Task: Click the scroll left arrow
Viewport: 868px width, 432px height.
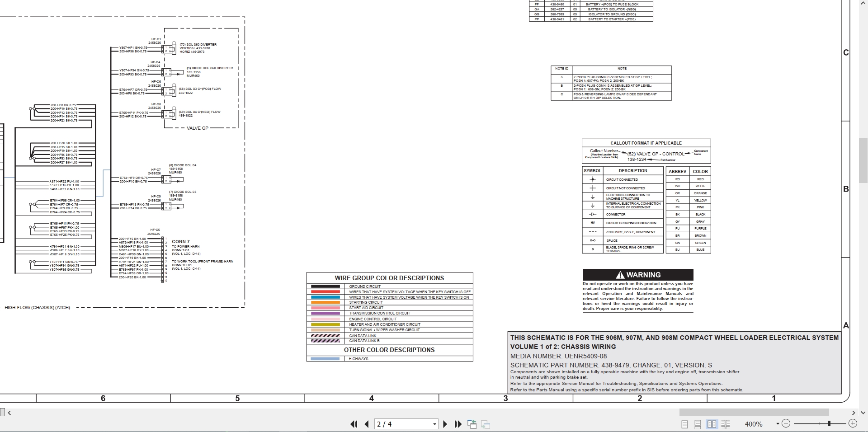Action: point(9,413)
